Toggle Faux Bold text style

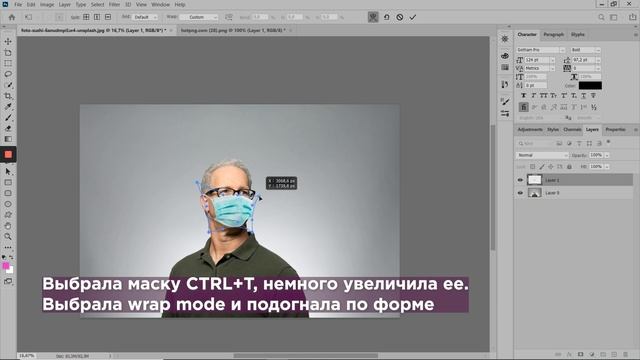pos(524,96)
